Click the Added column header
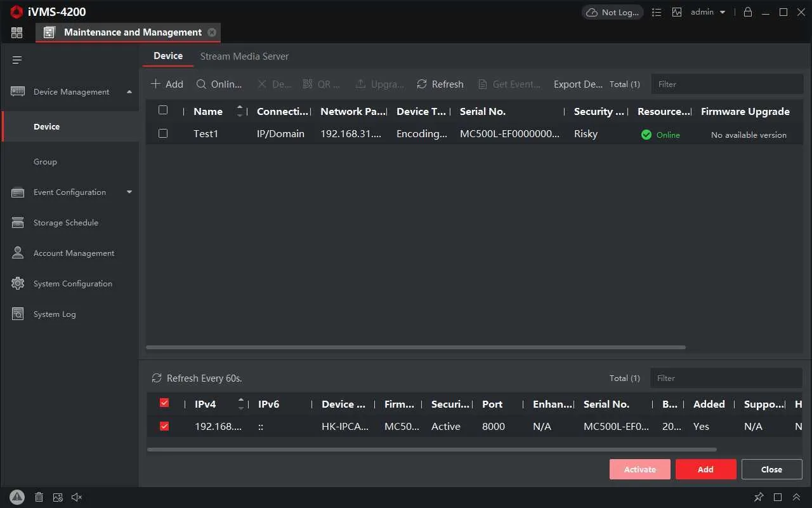 pyautogui.click(x=709, y=404)
